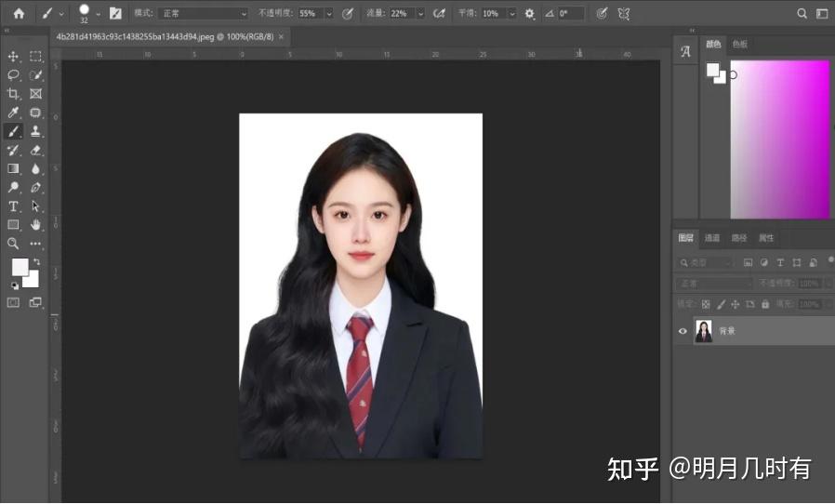The width and height of the screenshot is (835, 504).
Task: Toggle pressure for size button
Action: tap(602, 14)
